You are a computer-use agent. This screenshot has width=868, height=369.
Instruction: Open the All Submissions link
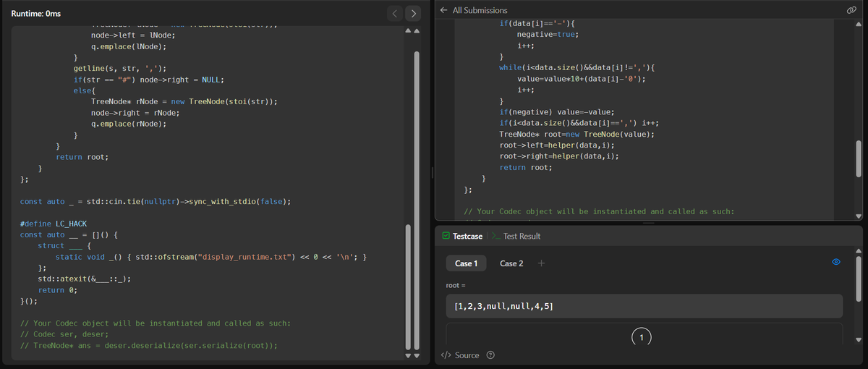coord(480,10)
